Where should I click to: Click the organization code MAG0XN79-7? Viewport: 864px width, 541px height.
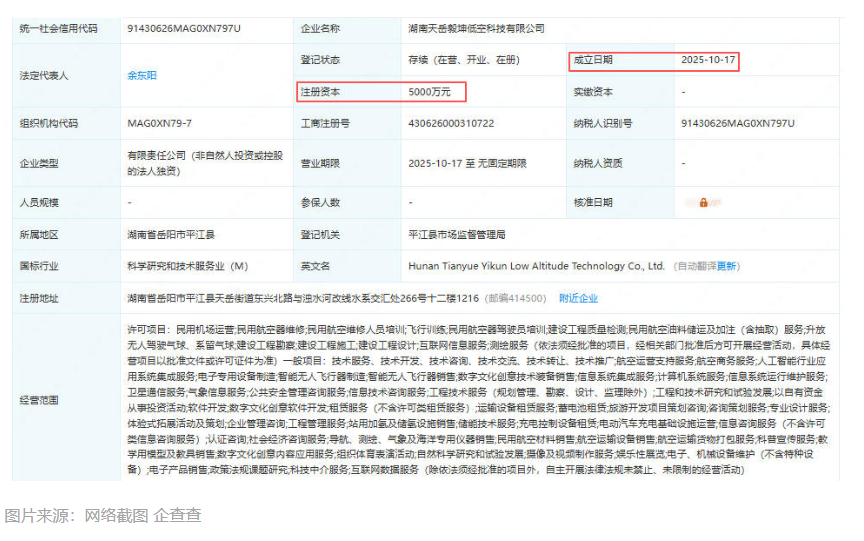[x=158, y=124]
